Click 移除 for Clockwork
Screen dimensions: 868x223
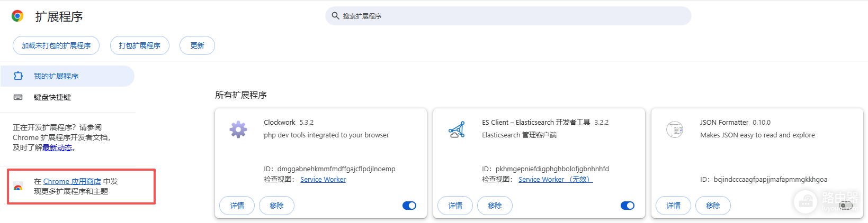276,206
